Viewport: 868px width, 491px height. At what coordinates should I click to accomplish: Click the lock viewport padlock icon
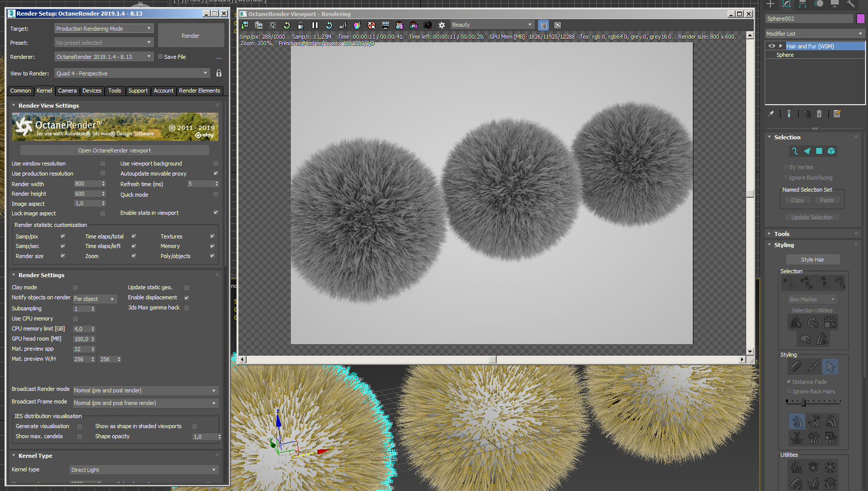click(x=301, y=25)
